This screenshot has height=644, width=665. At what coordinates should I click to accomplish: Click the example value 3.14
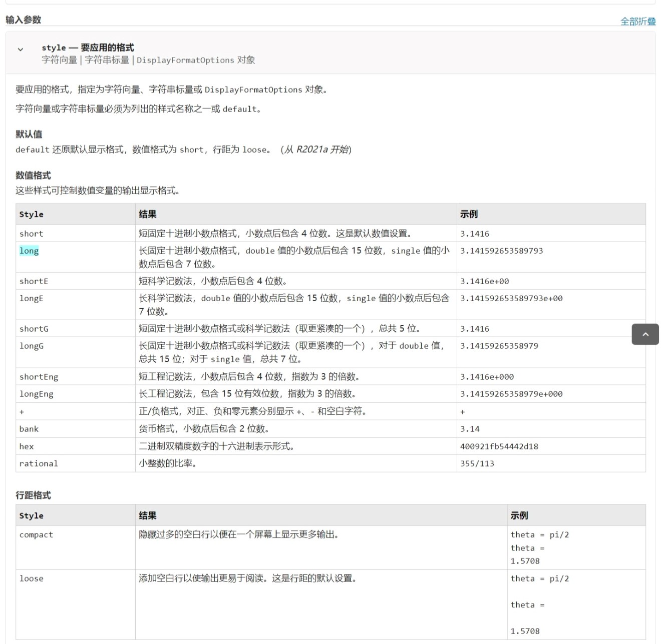(470, 429)
